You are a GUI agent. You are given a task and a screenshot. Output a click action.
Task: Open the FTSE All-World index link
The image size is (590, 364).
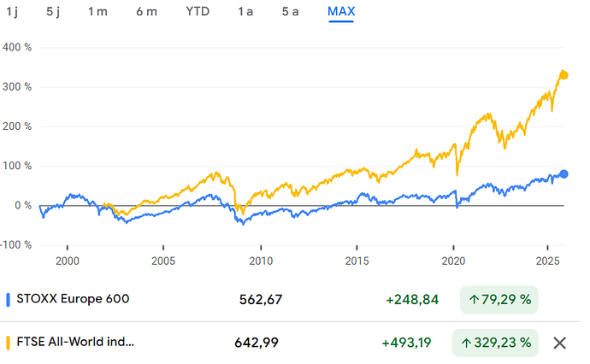click(x=75, y=343)
